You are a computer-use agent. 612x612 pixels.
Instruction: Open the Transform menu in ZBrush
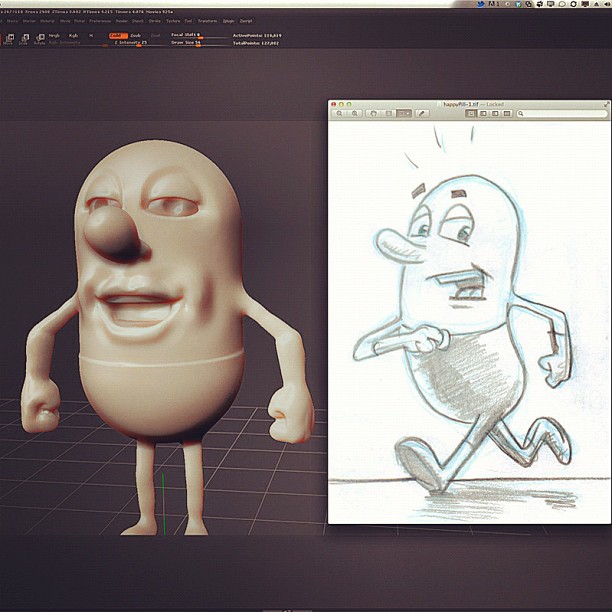pos(207,21)
